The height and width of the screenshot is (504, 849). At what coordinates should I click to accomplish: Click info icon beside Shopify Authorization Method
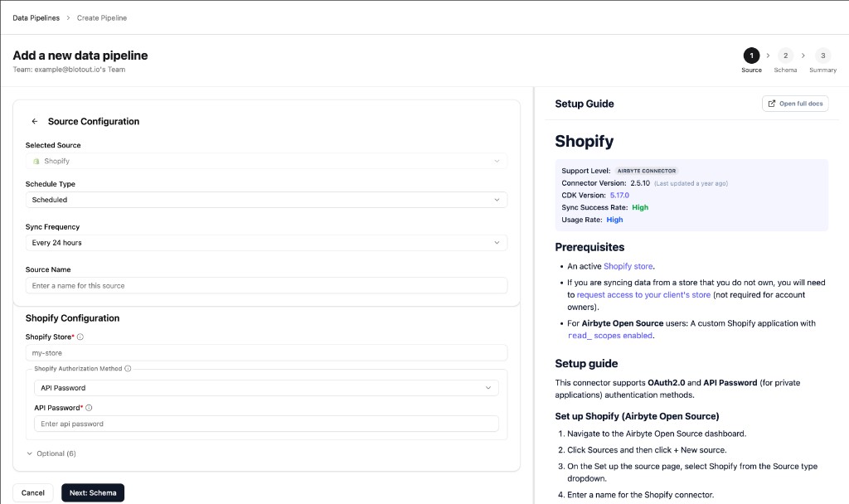(x=128, y=369)
